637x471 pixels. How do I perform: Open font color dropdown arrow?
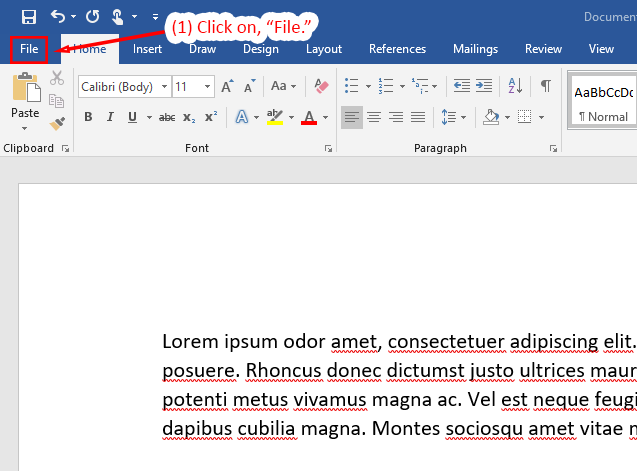coord(325,117)
